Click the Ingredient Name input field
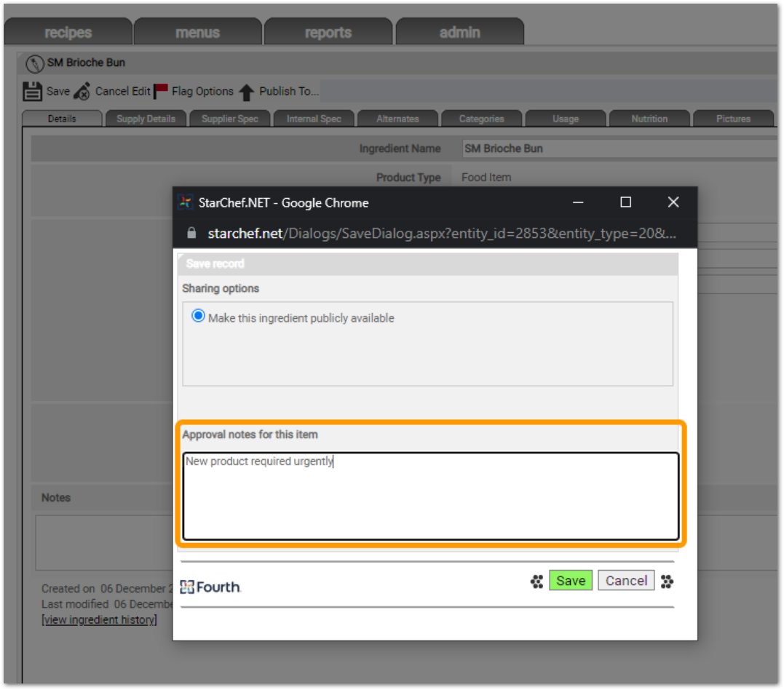 click(619, 148)
